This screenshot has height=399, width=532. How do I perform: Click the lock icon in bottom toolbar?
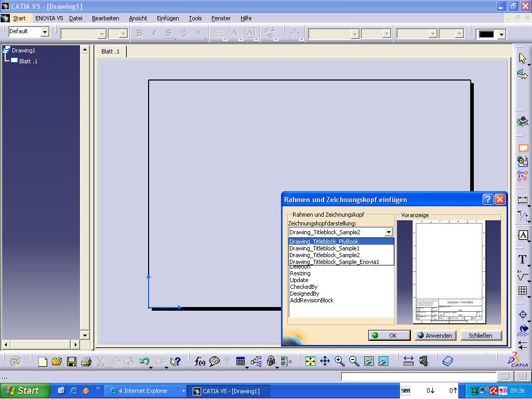[271, 362]
